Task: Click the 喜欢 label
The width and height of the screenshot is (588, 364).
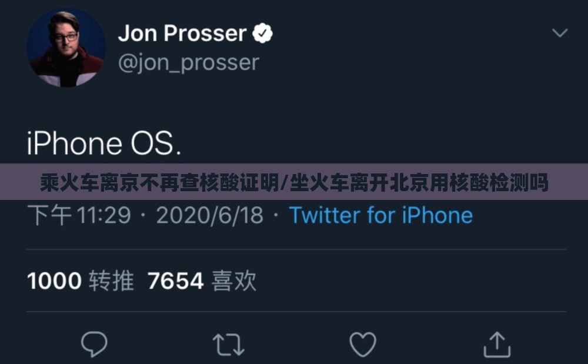Action: (x=234, y=280)
